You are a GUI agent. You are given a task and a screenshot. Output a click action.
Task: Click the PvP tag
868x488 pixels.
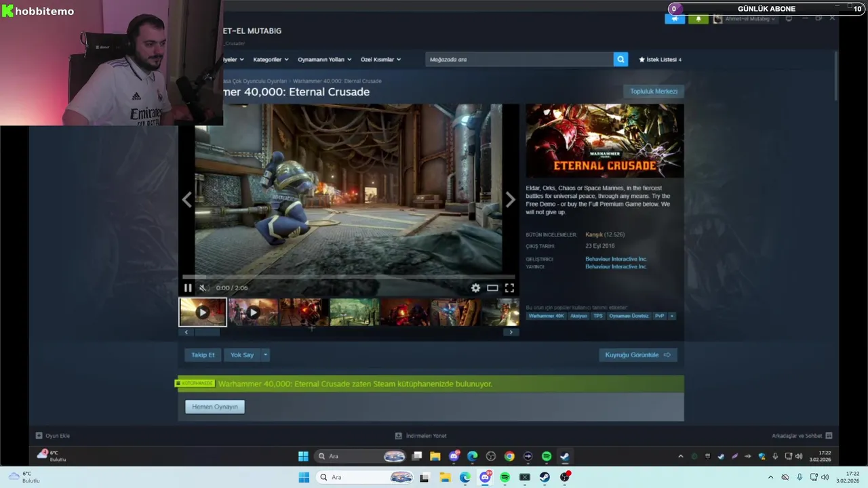click(659, 316)
